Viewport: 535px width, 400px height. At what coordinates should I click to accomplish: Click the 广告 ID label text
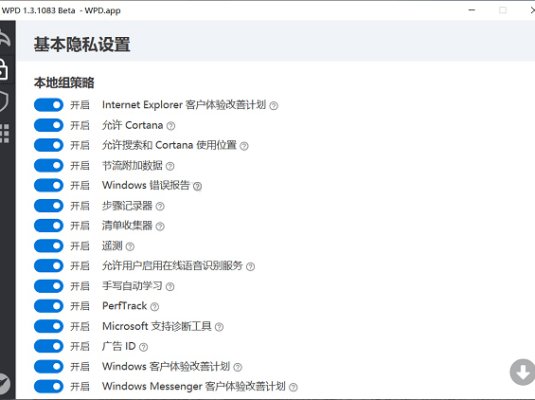119,346
